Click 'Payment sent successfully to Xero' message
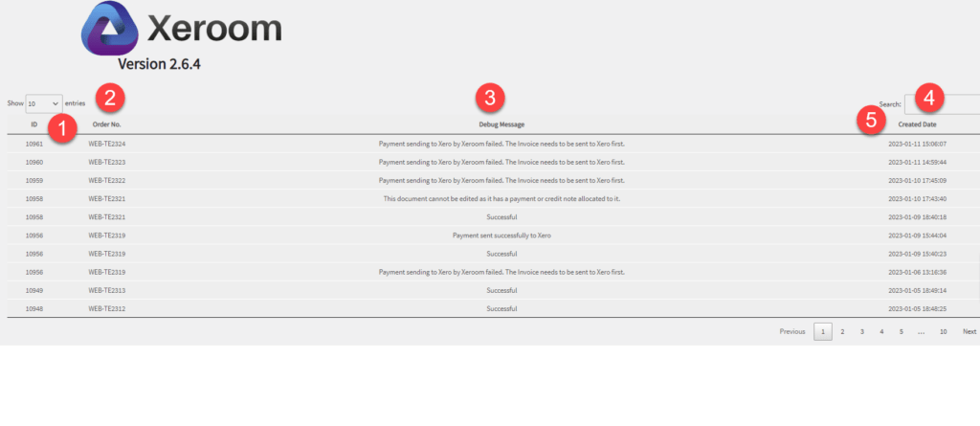This screenshot has height=426, width=980. [x=501, y=235]
